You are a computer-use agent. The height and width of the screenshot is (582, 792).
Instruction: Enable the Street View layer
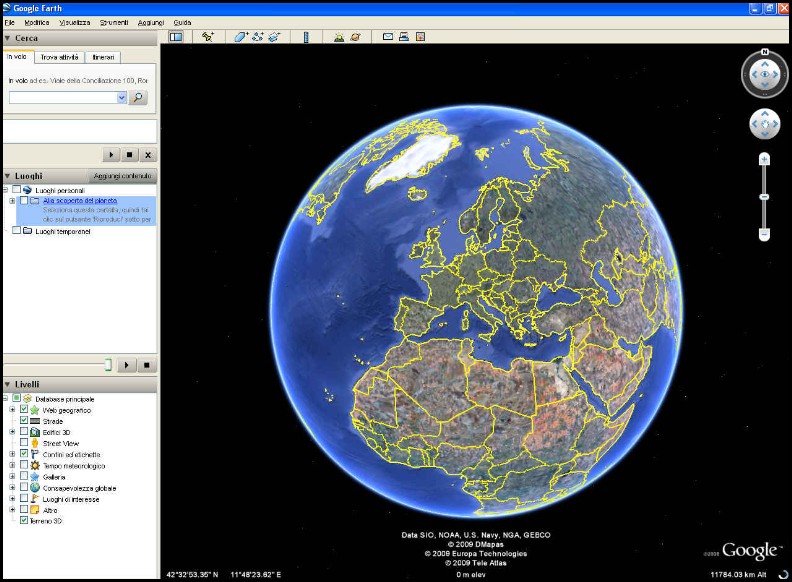(23, 443)
